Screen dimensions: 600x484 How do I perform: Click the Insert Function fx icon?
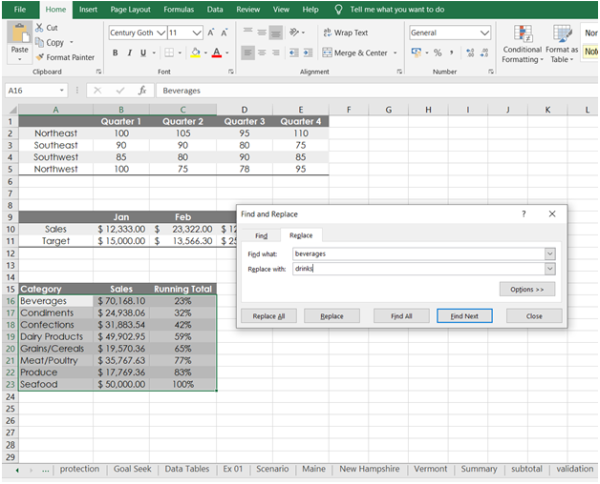(143, 90)
